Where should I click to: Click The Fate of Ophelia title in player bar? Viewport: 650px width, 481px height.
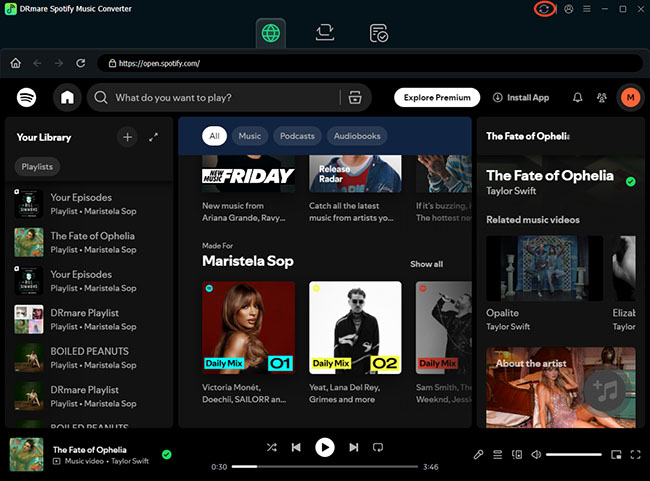[90, 449]
